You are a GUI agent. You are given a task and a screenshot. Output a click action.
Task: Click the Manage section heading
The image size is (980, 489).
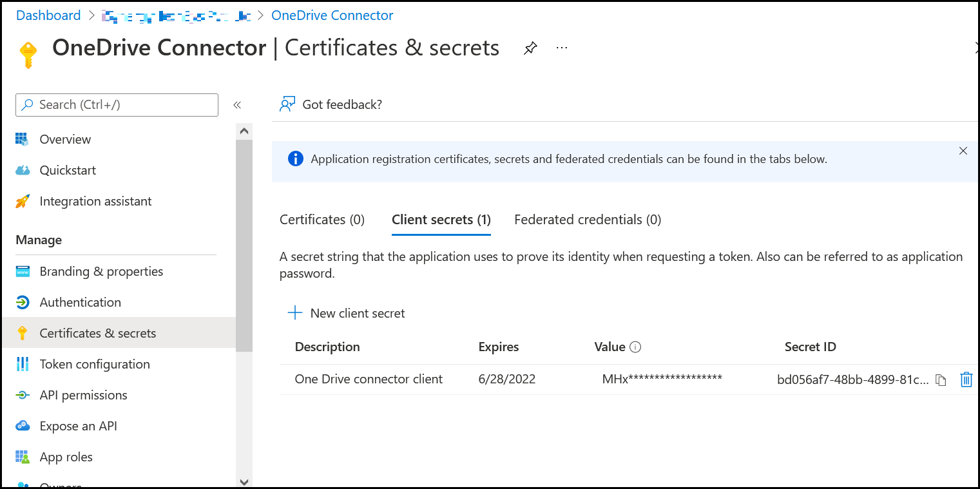pos(39,240)
